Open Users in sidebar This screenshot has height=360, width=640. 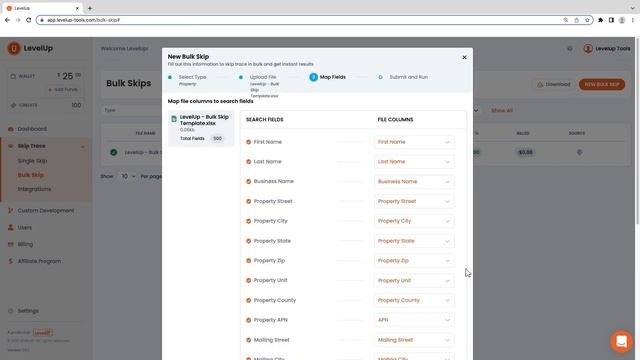(x=24, y=228)
